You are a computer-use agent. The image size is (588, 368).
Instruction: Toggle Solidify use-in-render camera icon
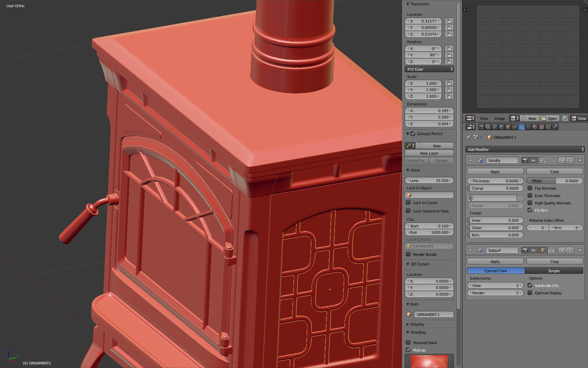(525, 160)
